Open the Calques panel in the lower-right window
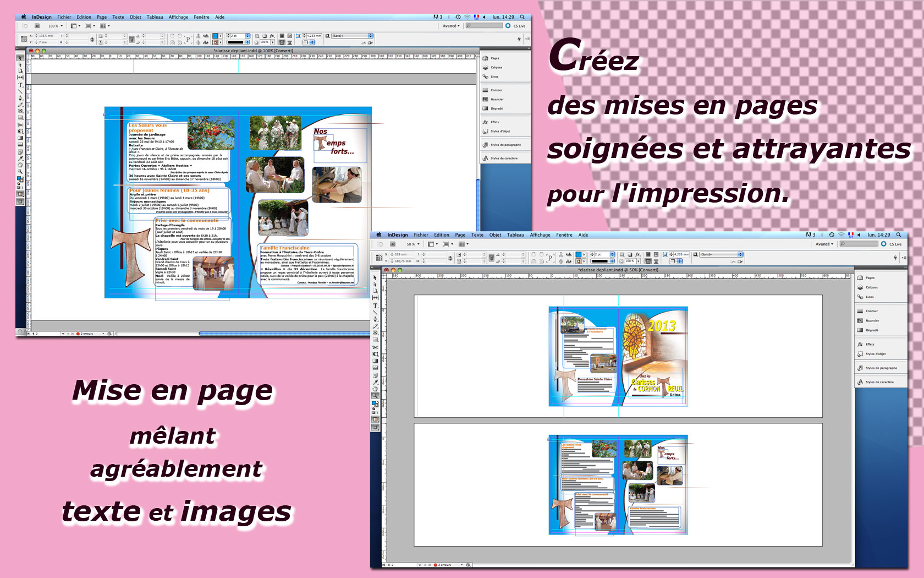The height and width of the screenshot is (578, 924). [871, 287]
